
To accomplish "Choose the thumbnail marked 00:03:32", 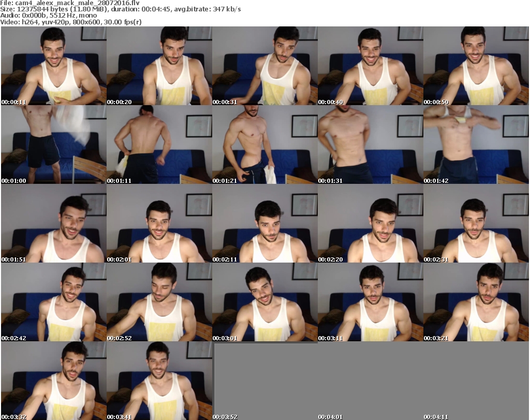I will tap(54, 381).
